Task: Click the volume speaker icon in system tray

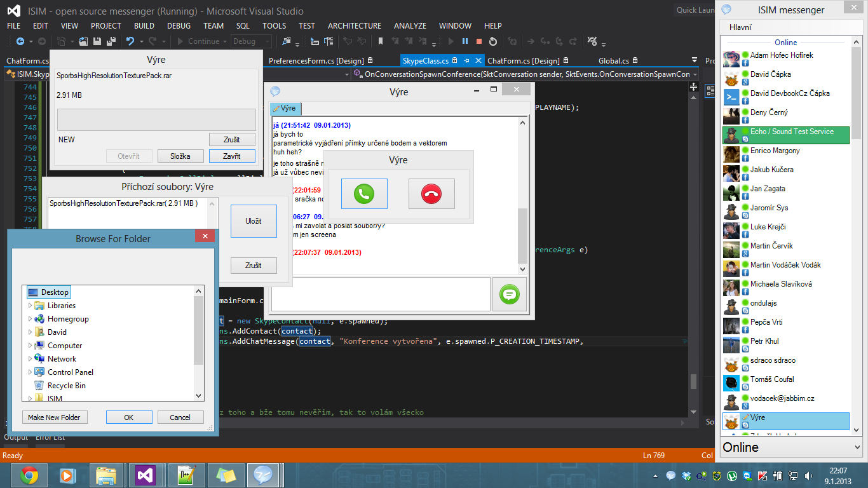Action: pyautogui.click(x=808, y=475)
